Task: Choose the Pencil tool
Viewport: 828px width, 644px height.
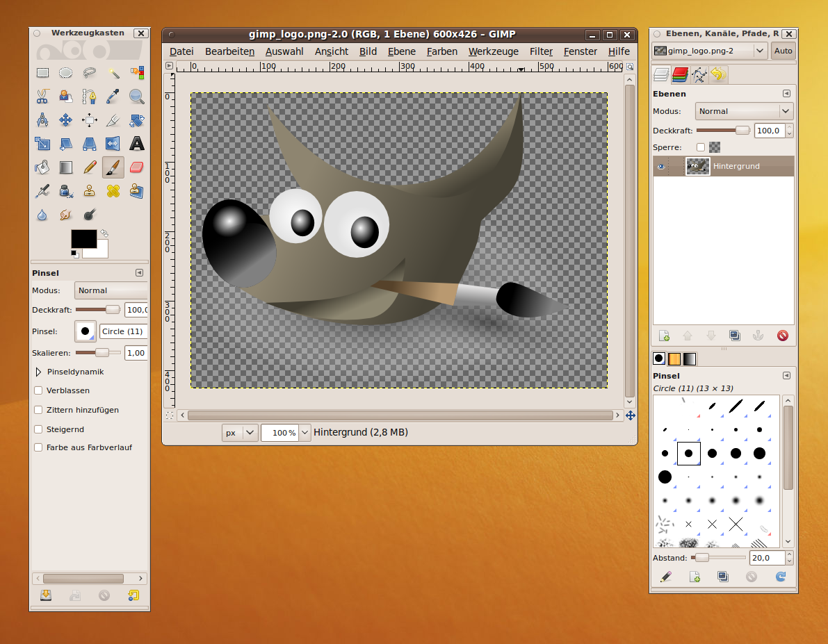Action: click(x=90, y=167)
